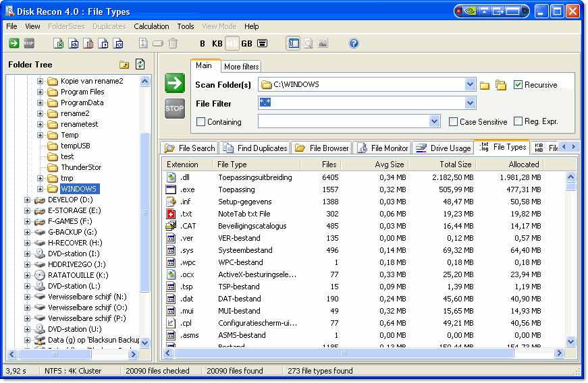Screen dimensions: 588x383
Task: Sort by Total Size column header
Action: coord(442,165)
